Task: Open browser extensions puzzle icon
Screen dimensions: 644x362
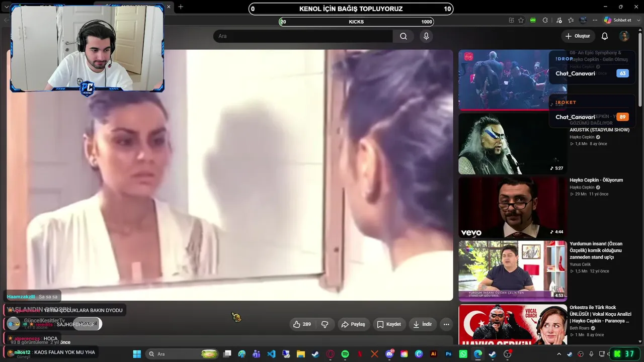Action: point(545,20)
